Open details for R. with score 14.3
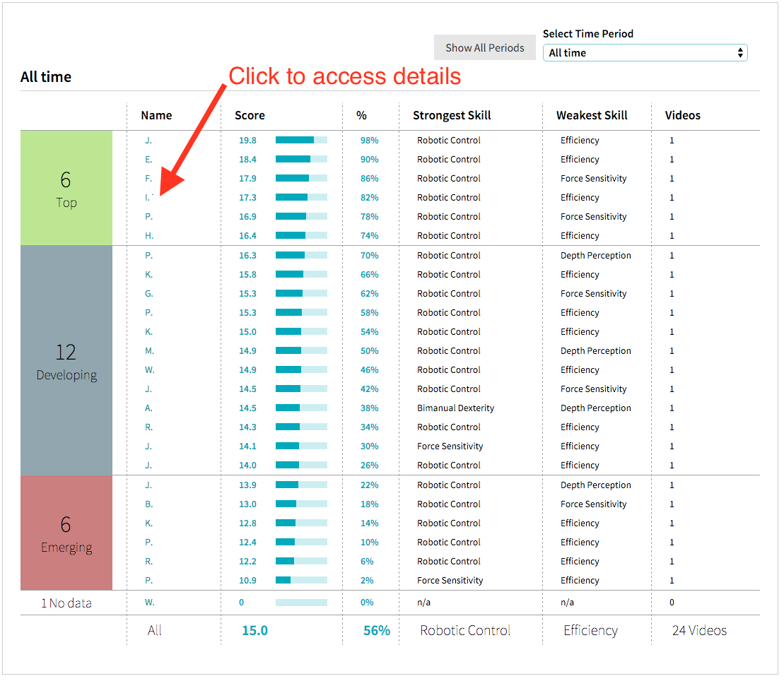 [149, 427]
